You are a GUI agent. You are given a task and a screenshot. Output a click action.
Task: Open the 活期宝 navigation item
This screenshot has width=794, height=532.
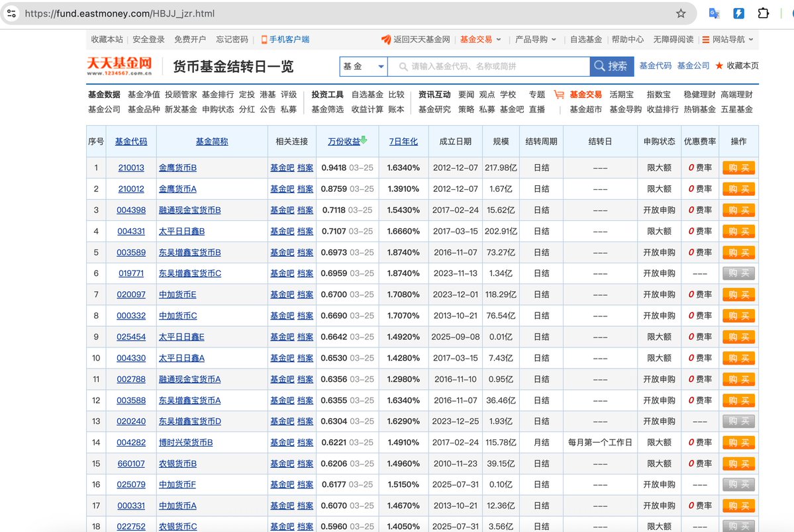coord(622,95)
